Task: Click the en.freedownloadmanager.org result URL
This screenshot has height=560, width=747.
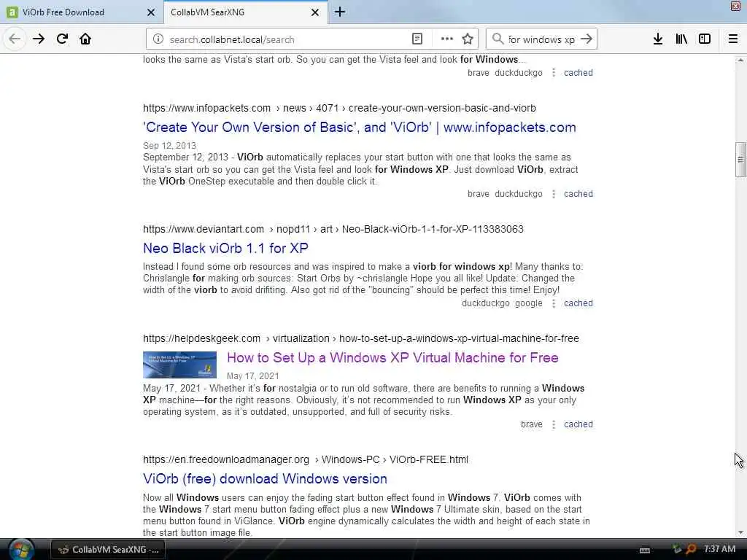Action: click(x=306, y=459)
